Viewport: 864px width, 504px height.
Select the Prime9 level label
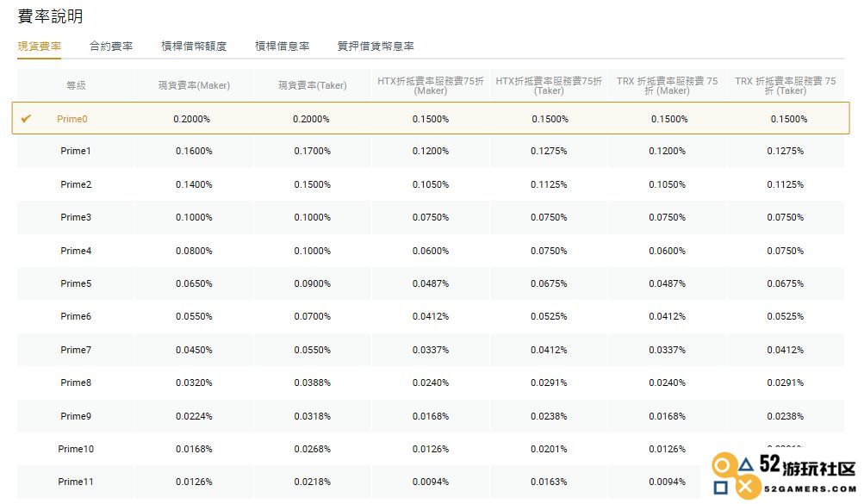click(x=76, y=416)
